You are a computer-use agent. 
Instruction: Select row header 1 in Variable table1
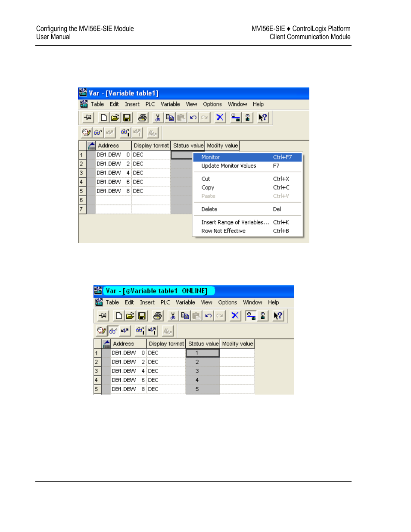point(82,155)
